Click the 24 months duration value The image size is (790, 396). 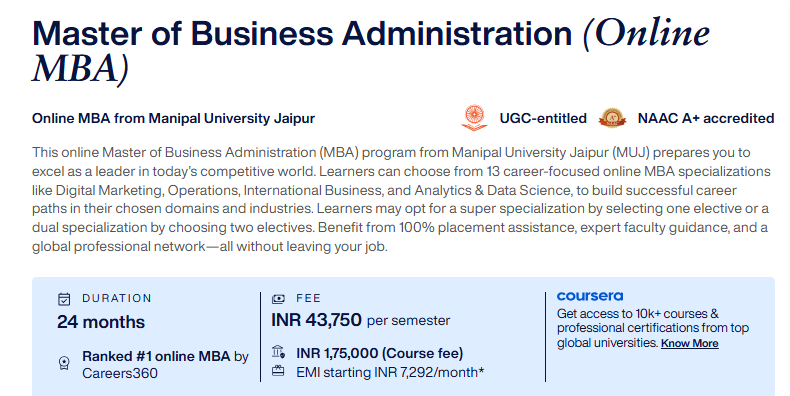101,322
